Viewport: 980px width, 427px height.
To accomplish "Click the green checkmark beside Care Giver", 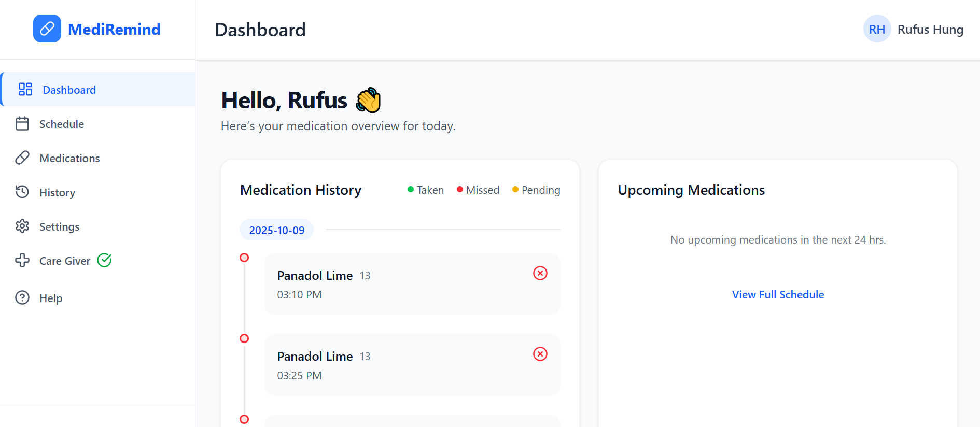I will 104,260.
